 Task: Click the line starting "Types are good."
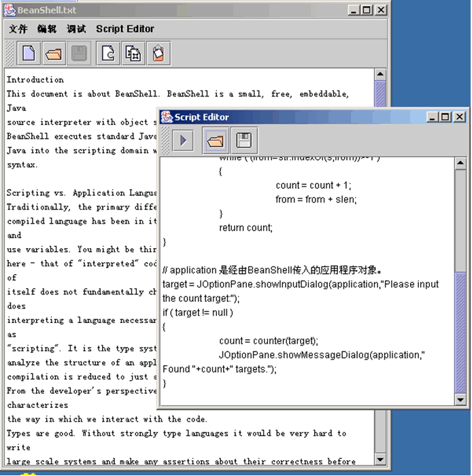(176, 434)
